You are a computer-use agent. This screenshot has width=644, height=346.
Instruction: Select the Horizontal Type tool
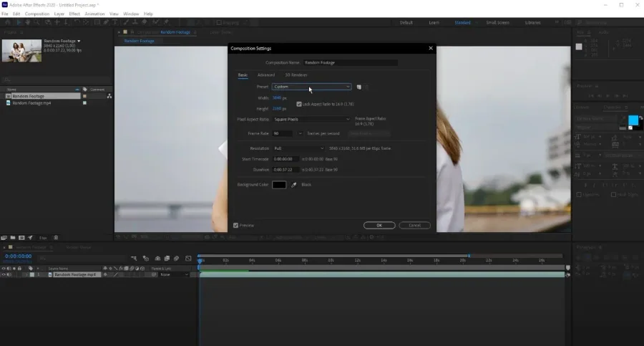[114, 22]
